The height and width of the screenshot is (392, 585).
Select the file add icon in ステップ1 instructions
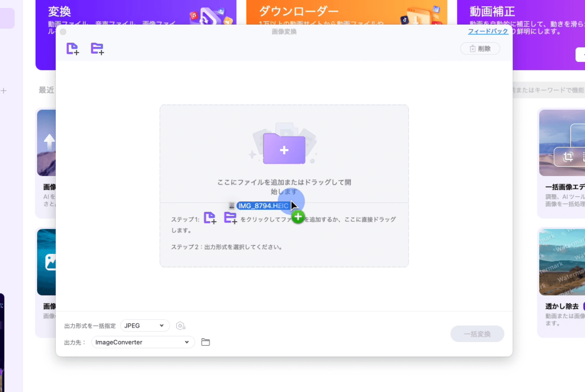(x=210, y=218)
